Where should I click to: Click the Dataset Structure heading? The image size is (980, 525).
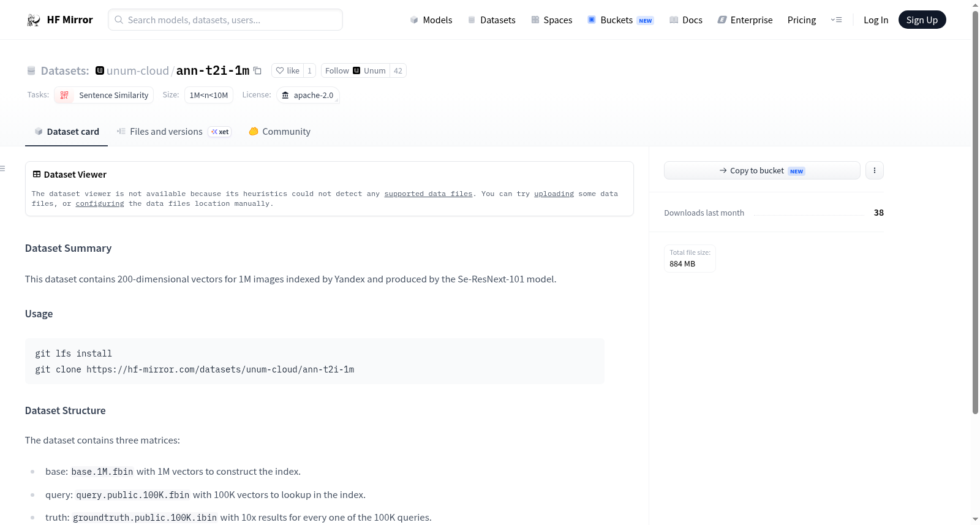pos(65,410)
